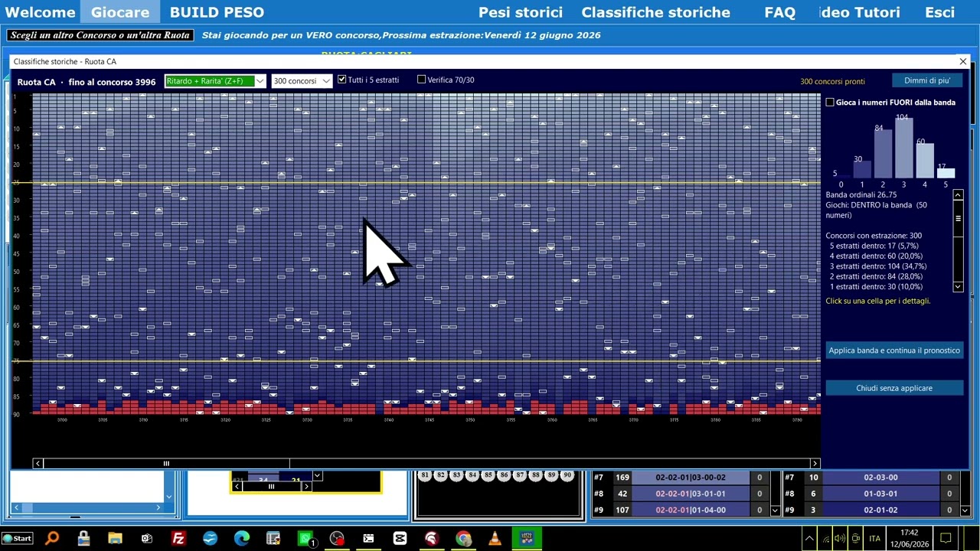The image size is (980, 551).
Task: Click the heatmap horizontal scrollbar thumb
Action: (x=166, y=463)
